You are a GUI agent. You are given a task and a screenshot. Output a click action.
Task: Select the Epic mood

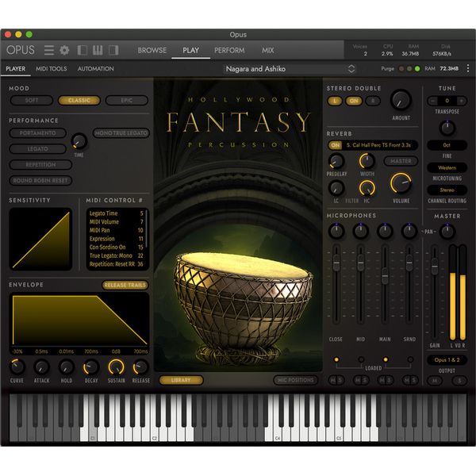[x=127, y=100]
